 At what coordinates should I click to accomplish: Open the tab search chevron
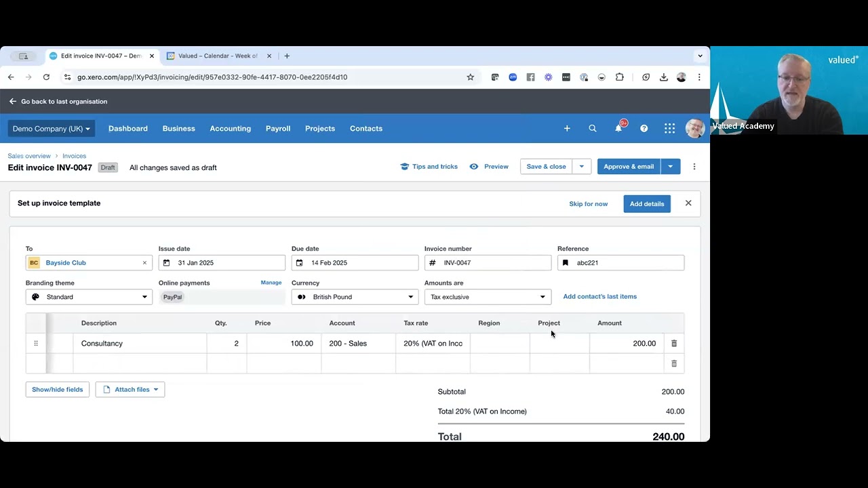click(700, 56)
